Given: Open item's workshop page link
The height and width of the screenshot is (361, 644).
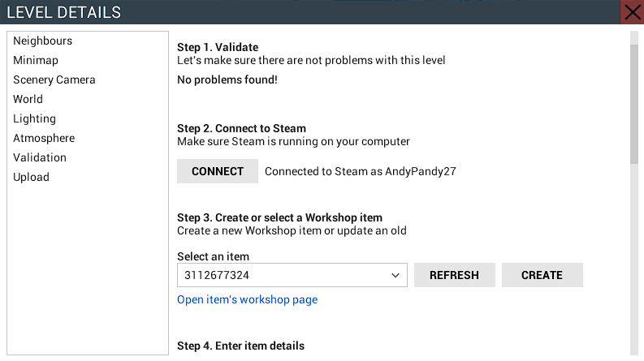Looking at the screenshot, I should click(x=247, y=299).
